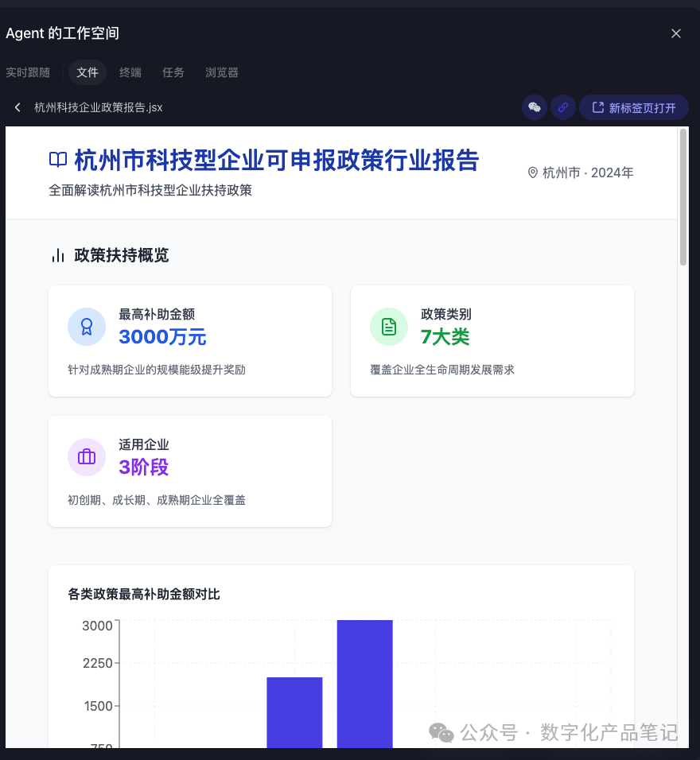Click the 适用企业 label

pyautogui.click(x=144, y=444)
